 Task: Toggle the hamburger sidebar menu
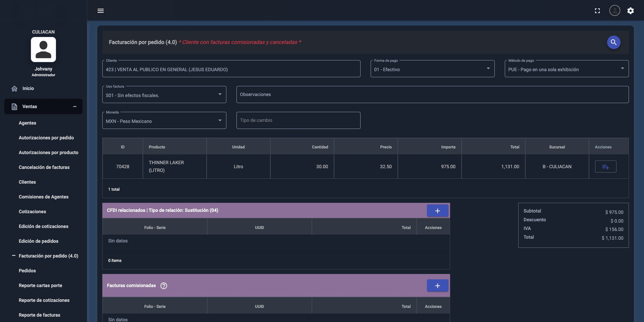100,11
